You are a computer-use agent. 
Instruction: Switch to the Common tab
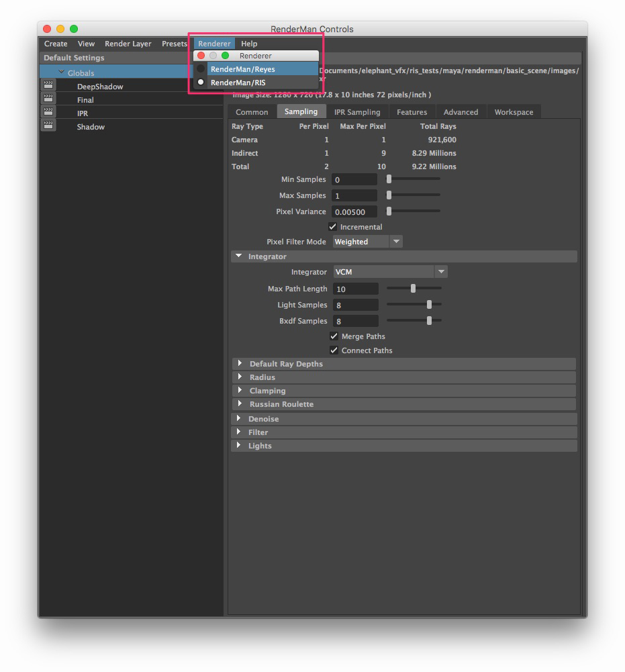(252, 112)
